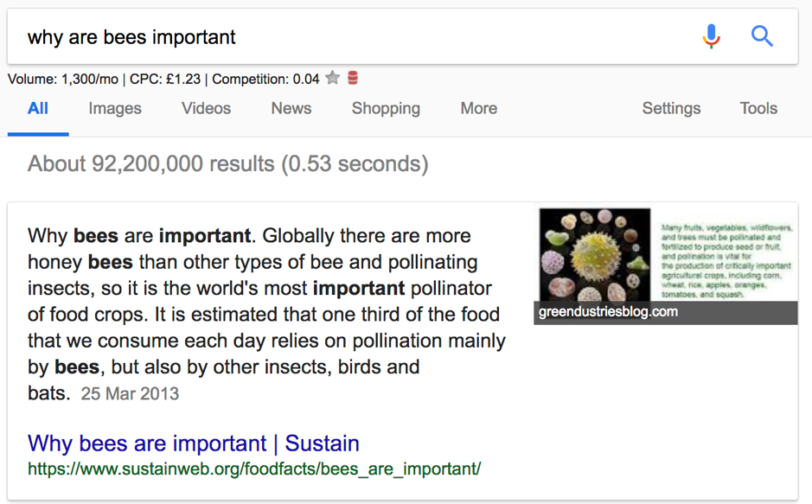Switch to Shopping results
The height and width of the screenshot is (504, 812).
(x=386, y=108)
